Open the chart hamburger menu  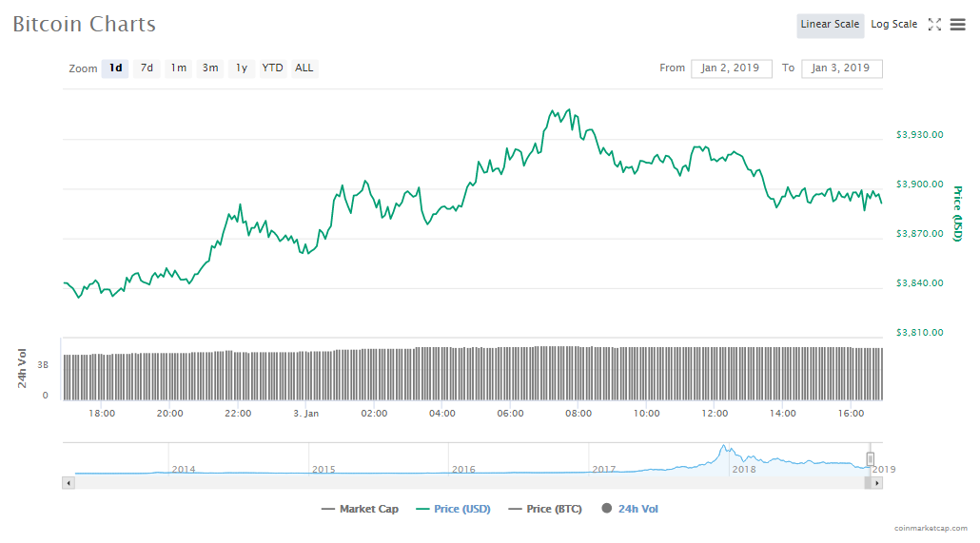[957, 25]
